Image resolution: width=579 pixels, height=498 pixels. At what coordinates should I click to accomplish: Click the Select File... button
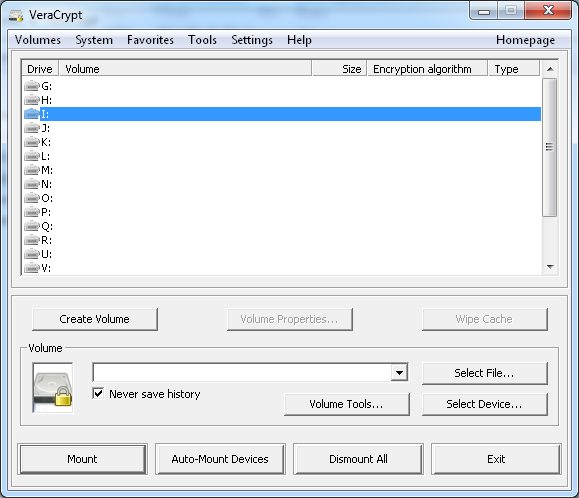pos(484,373)
